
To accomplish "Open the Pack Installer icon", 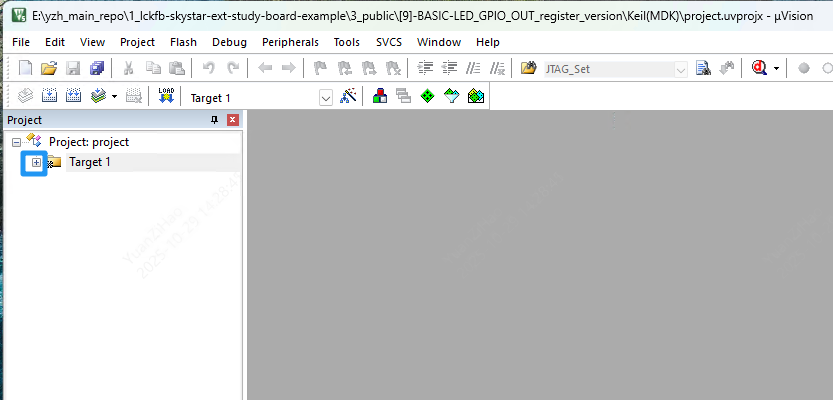I will pyautogui.click(x=476, y=97).
